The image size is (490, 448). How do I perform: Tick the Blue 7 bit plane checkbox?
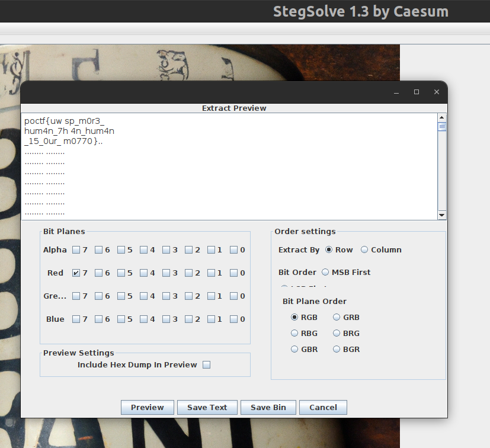pyautogui.click(x=76, y=319)
